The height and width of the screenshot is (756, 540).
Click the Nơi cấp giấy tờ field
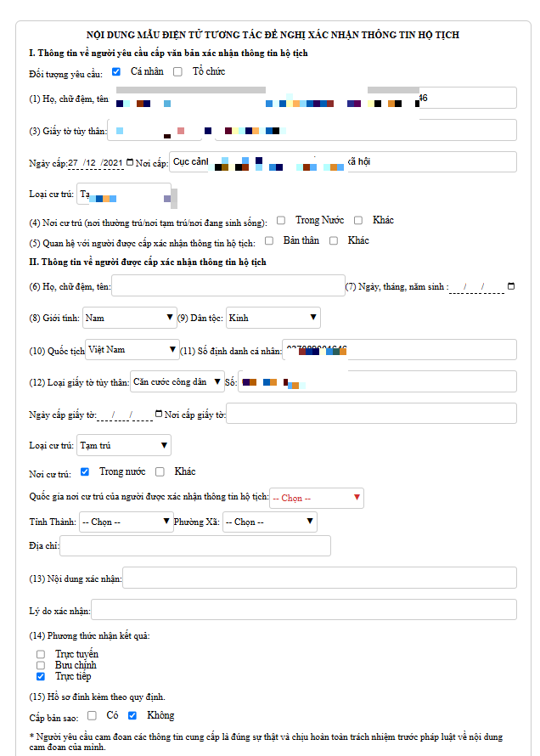point(371,414)
